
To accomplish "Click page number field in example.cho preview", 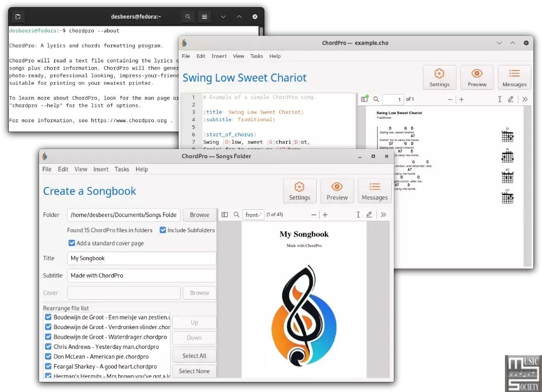I will point(393,99).
